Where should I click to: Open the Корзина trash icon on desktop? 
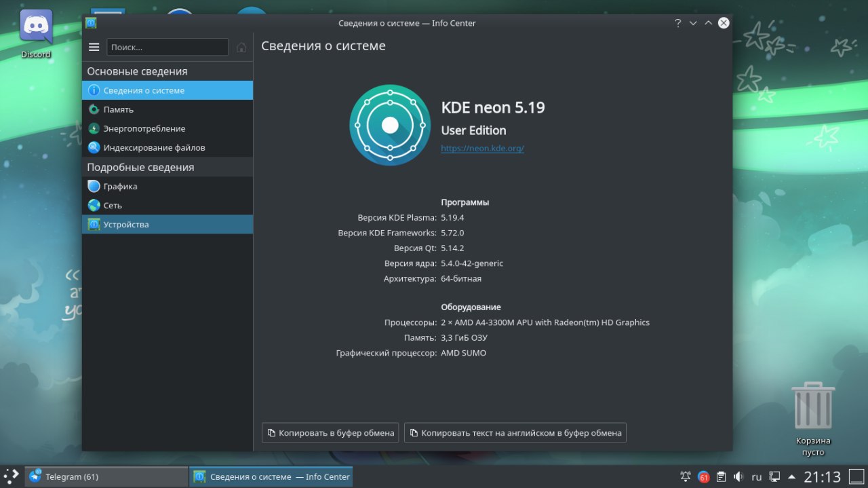coord(813,419)
